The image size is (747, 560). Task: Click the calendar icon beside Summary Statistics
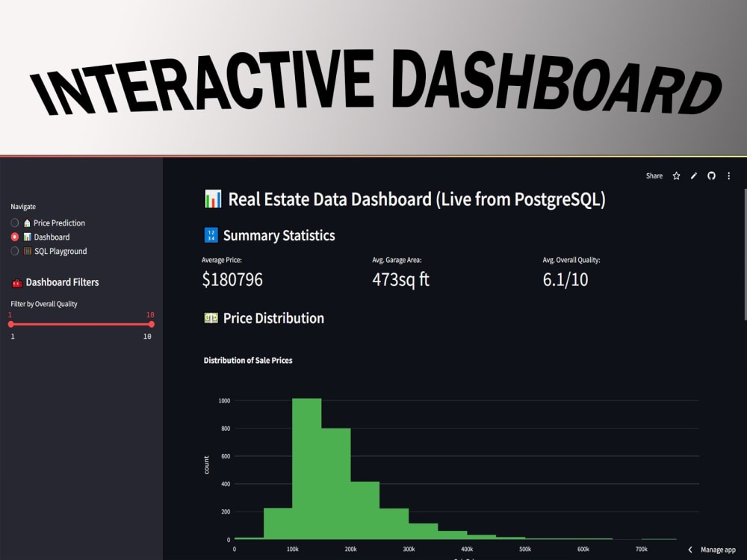[211, 235]
